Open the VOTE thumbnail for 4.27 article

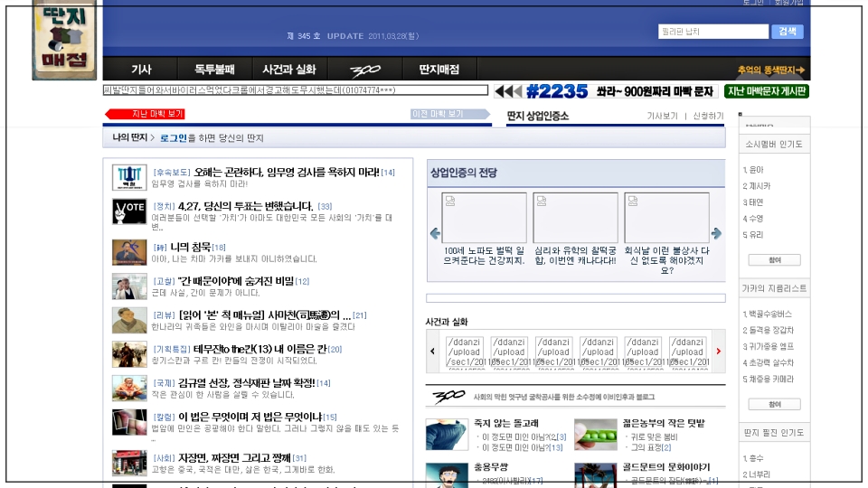coord(129,211)
